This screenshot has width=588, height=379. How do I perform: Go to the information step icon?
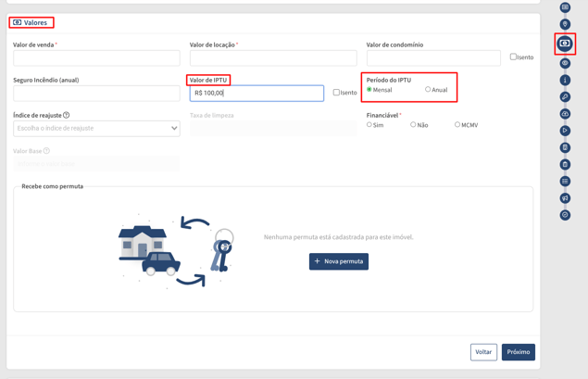[565, 80]
